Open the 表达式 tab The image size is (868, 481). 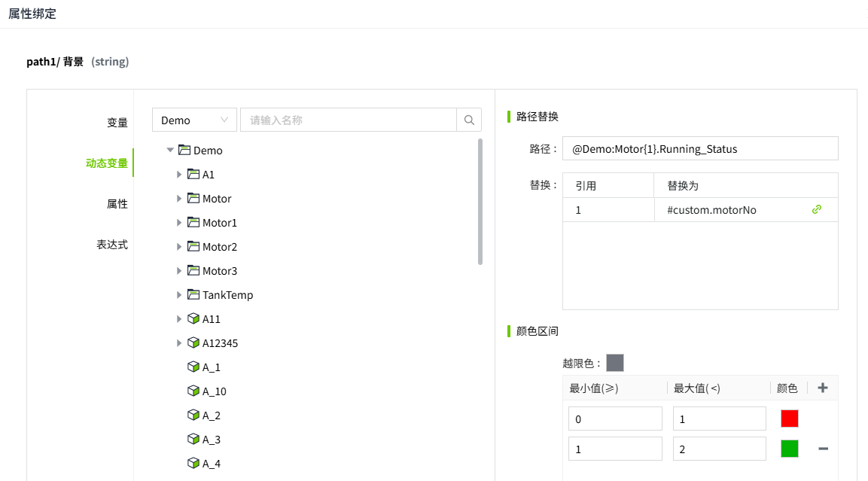[111, 245]
